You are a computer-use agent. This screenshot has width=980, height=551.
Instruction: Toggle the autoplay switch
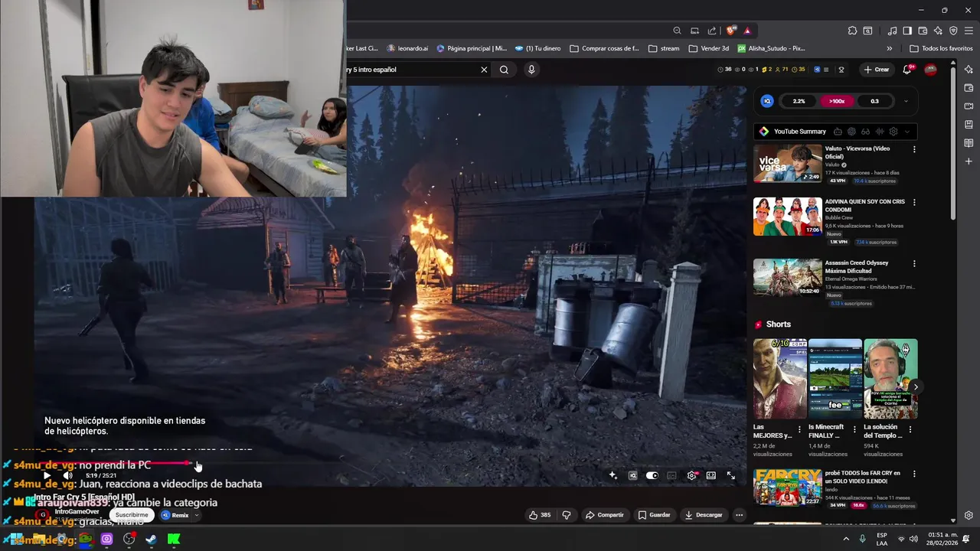[652, 475]
